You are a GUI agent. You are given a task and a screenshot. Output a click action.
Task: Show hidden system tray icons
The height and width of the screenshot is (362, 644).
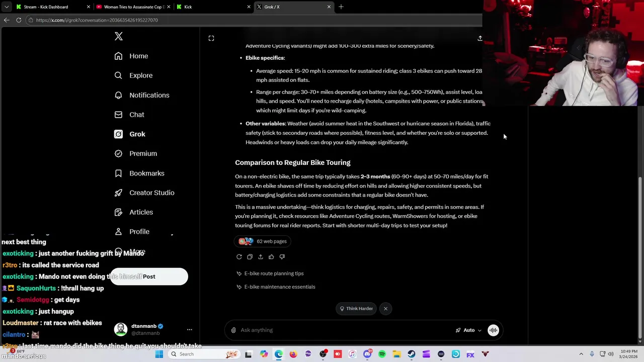click(x=581, y=354)
